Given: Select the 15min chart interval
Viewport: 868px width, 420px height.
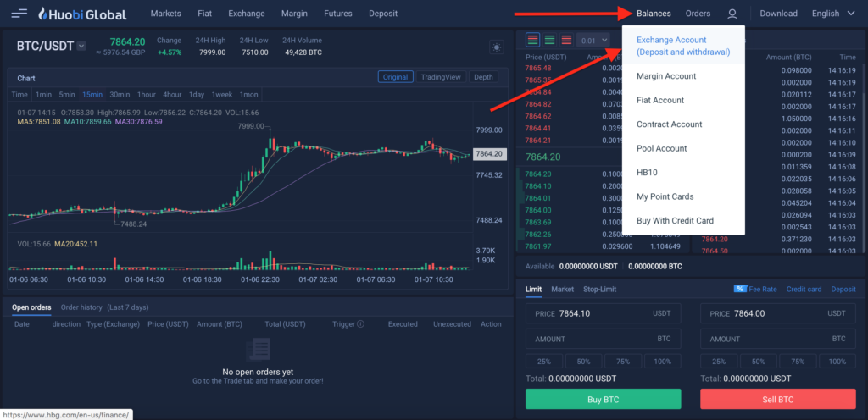Looking at the screenshot, I should (x=92, y=95).
